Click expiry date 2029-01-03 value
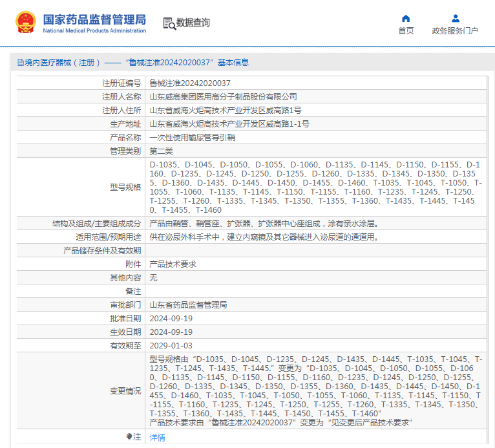Image resolution: width=495 pixels, height=448 pixels. tap(171, 346)
